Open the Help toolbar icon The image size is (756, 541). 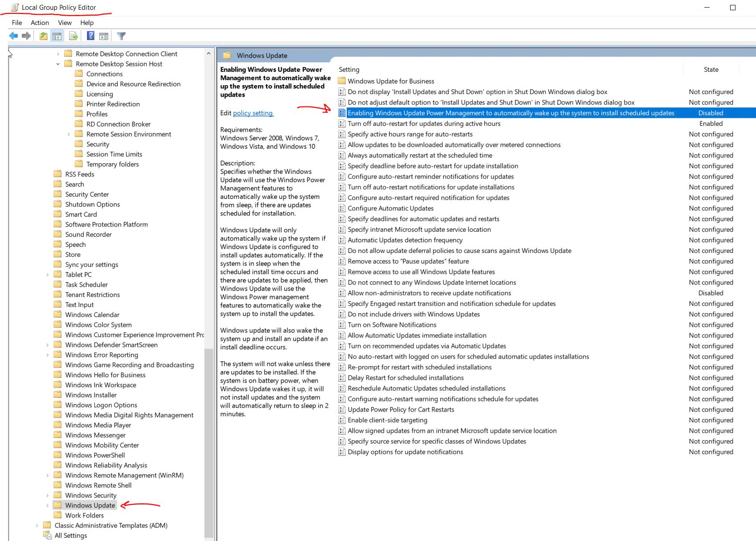(90, 36)
